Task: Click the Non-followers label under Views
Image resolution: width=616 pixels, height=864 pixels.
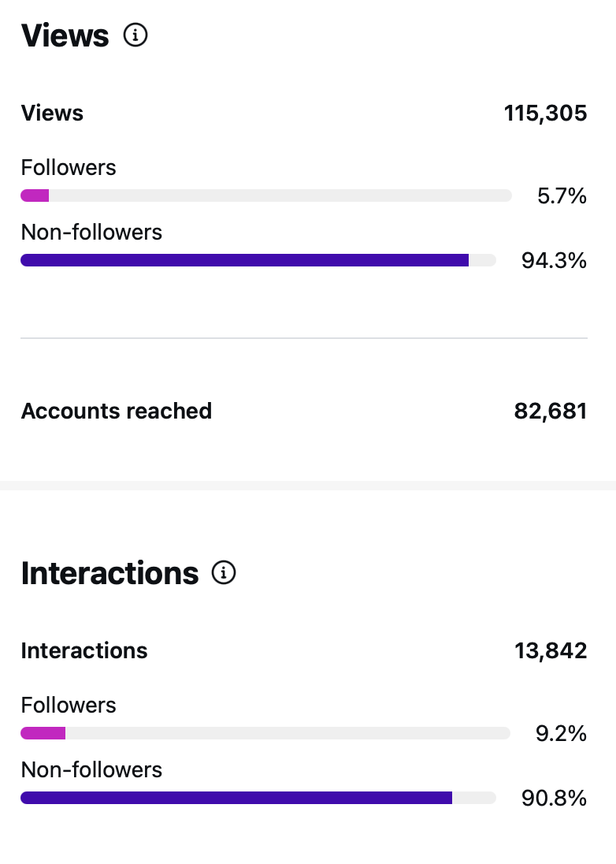Action: click(x=91, y=232)
